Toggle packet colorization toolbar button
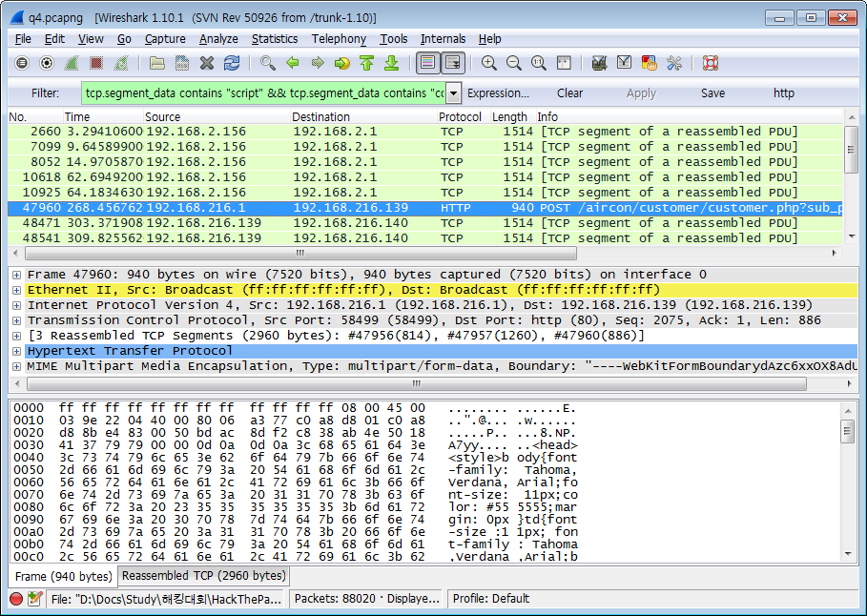 [428, 63]
